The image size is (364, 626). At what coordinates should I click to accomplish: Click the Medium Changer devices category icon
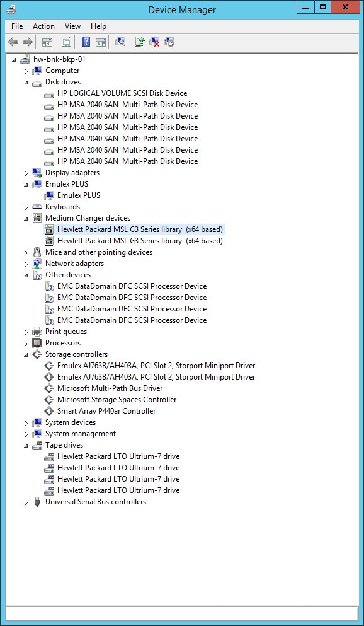pyautogui.click(x=37, y=218)
